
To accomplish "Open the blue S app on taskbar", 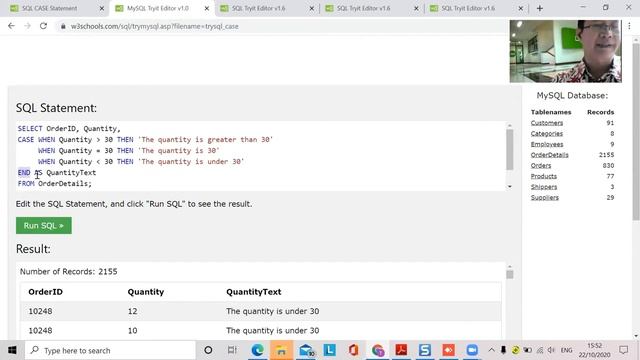I will (x=425, y=350).
